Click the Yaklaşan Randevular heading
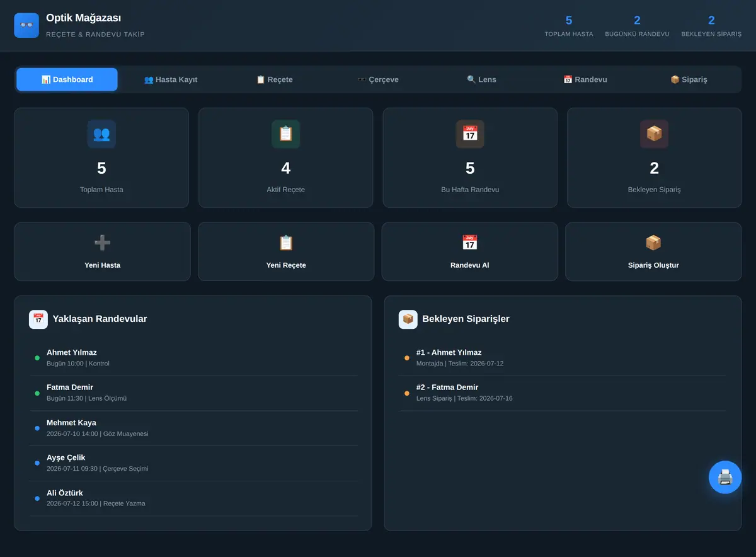 point(100,319)
